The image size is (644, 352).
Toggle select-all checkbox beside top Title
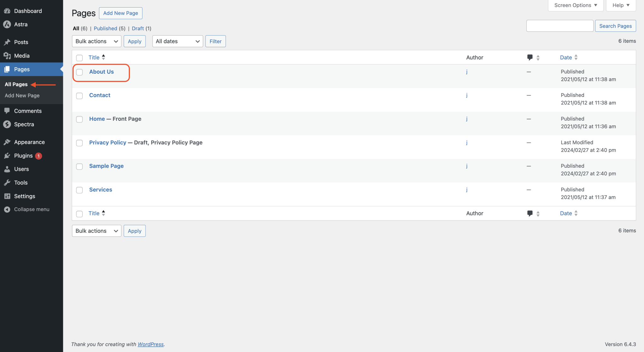pyautogui.click(x=80, y=58)
